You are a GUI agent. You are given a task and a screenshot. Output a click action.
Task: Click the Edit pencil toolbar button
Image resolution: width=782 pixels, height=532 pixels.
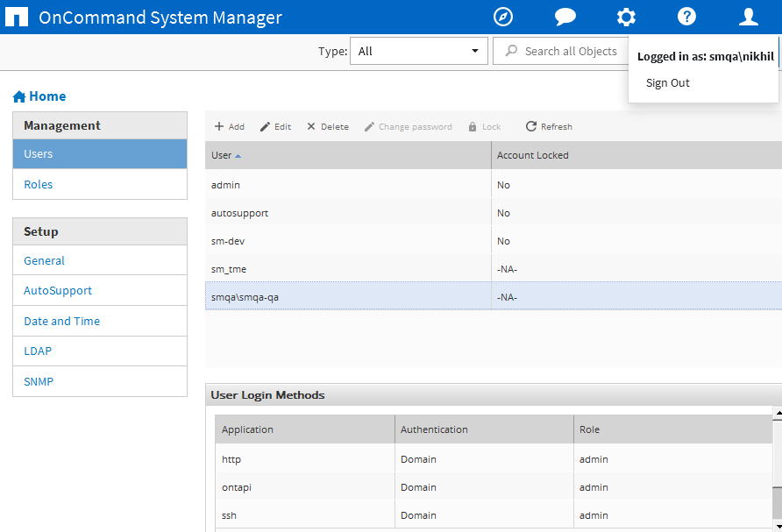coord(275,127)
